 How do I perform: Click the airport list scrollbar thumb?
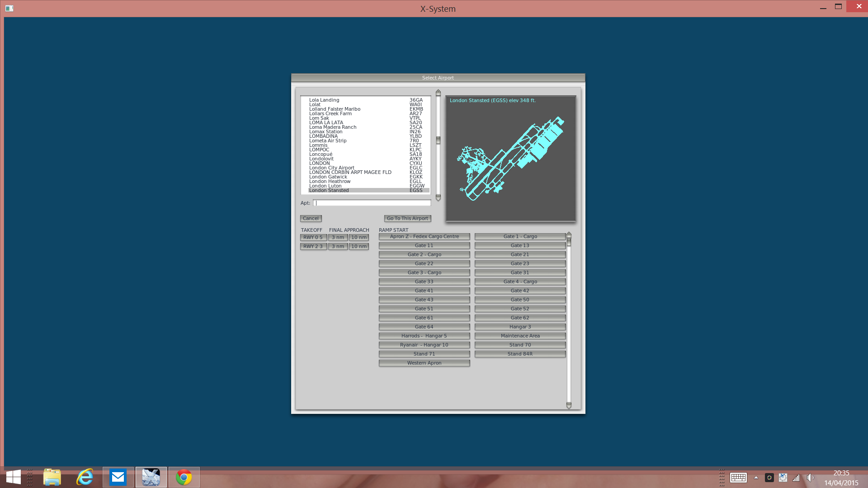point(438,141)
